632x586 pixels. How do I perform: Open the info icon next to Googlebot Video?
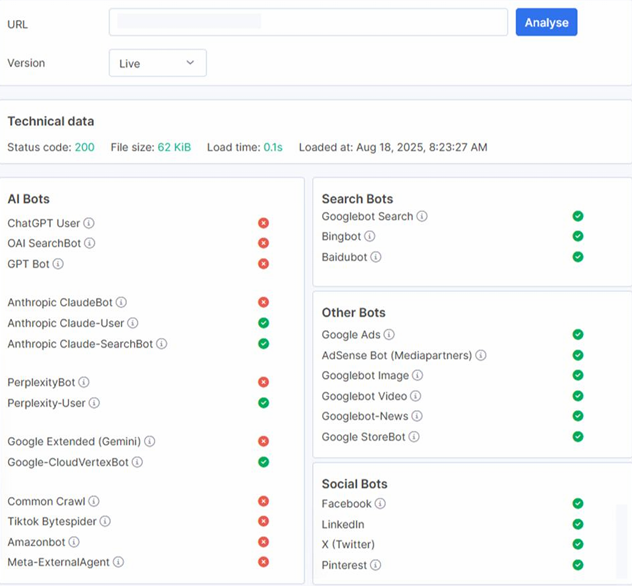coord(416,396)
